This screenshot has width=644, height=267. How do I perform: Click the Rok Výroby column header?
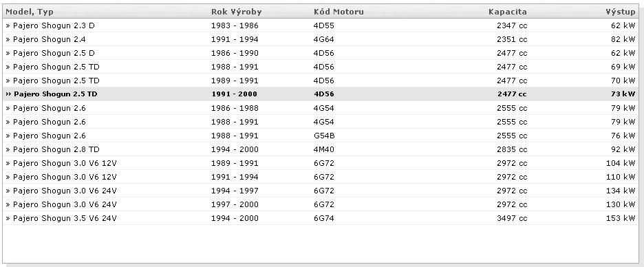(236, 12)
